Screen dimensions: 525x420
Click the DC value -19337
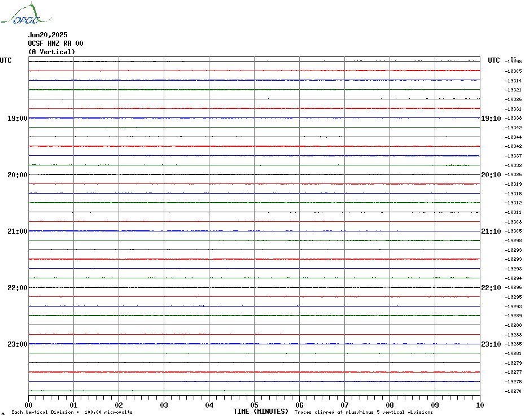tap(513, 156)
